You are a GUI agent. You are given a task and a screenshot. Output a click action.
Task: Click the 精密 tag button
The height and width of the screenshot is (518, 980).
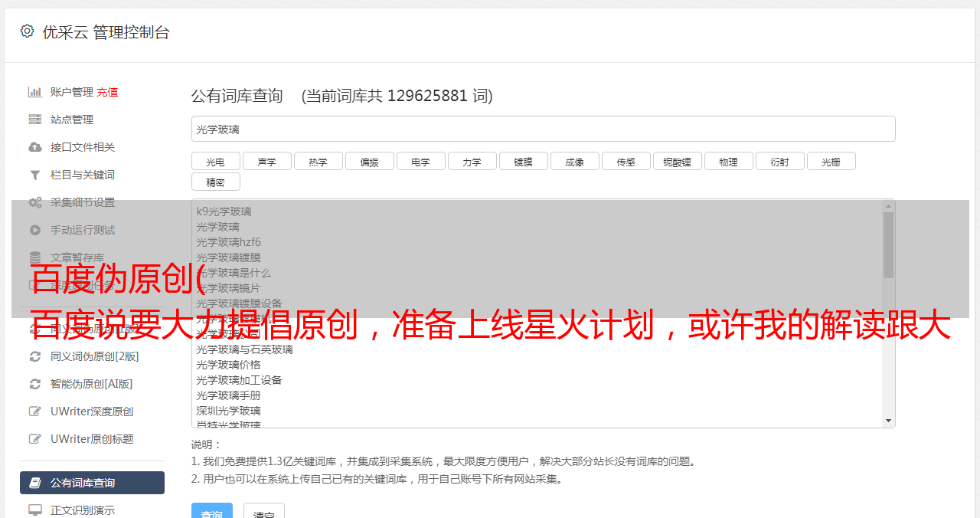215,182
